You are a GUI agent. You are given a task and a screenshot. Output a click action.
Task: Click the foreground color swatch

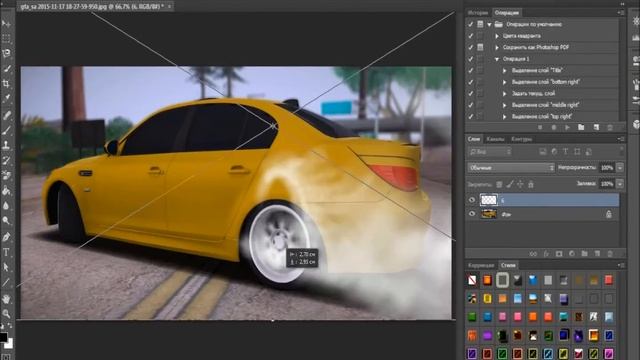tap(3, 337)
